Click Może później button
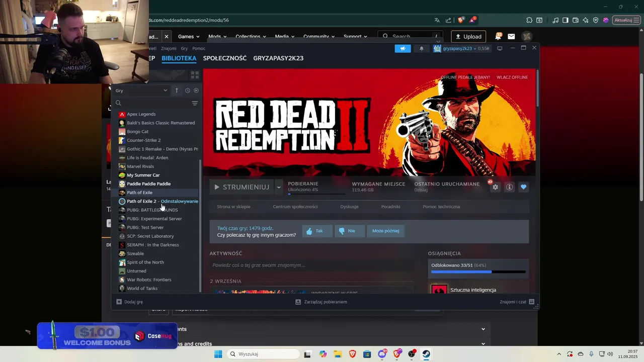Screen dimensions: 644x362 click(385, 231)
